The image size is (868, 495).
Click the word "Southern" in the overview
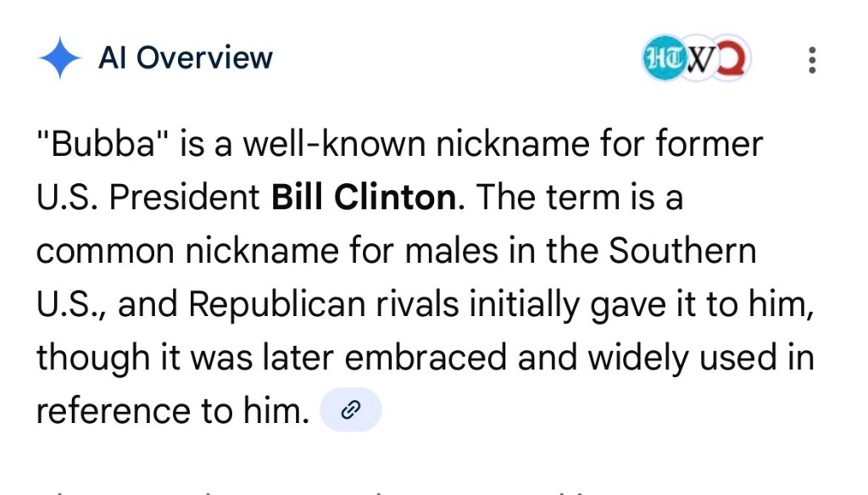coord(682,251)
